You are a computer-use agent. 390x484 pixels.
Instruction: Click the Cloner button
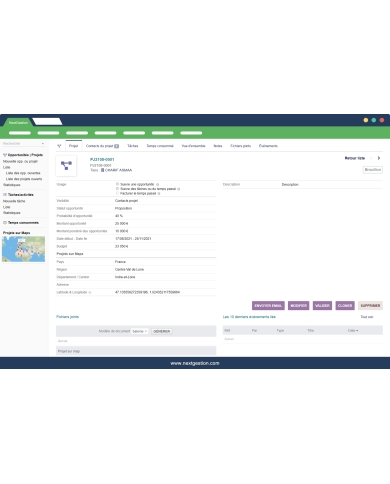click(345, 306)
